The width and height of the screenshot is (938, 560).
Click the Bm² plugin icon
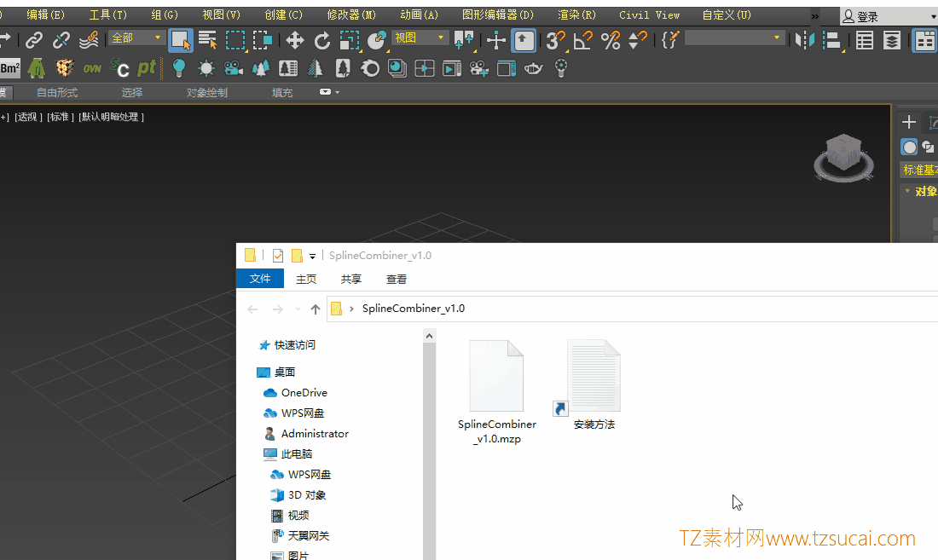[9, 68]
